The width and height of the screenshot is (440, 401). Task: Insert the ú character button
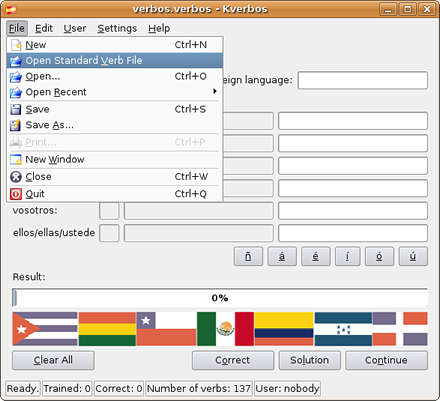click(413, 256)
